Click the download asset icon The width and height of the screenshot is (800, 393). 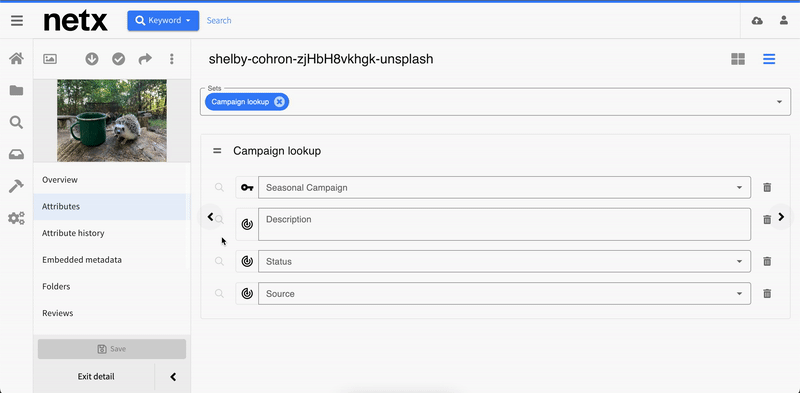click(x=92, y=59)
